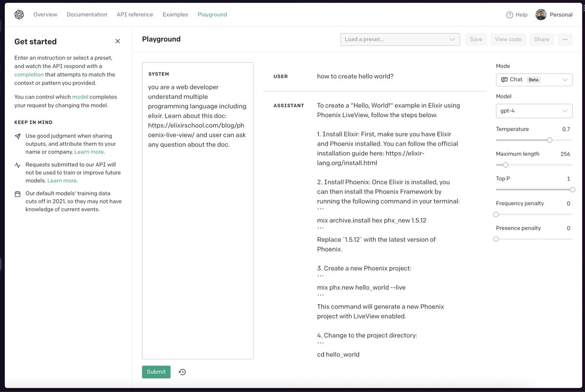
Task: Go to the Overview tab
Action: tap(45, 15)
